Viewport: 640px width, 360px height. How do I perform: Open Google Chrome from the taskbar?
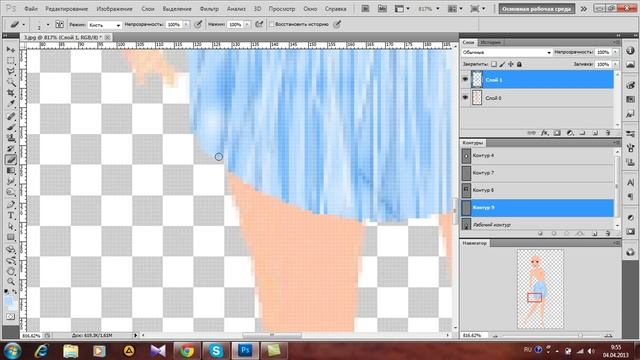click(x=187, y=351)
